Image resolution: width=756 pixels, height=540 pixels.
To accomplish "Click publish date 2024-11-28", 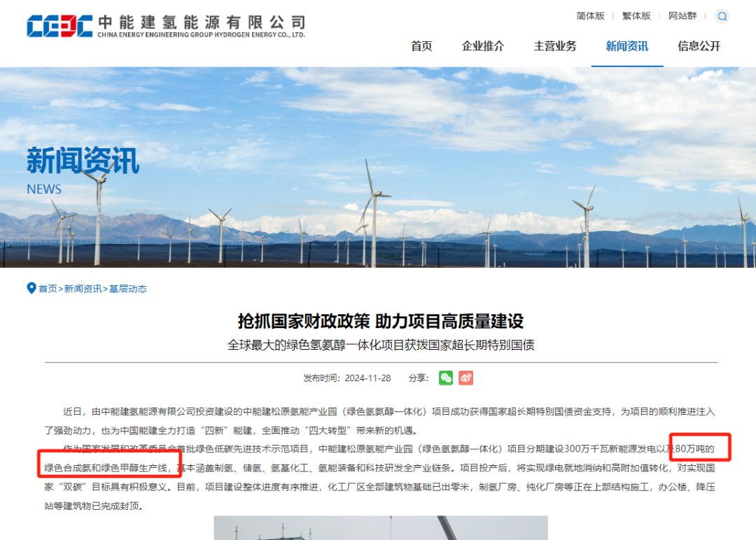I will click(368, 378).
